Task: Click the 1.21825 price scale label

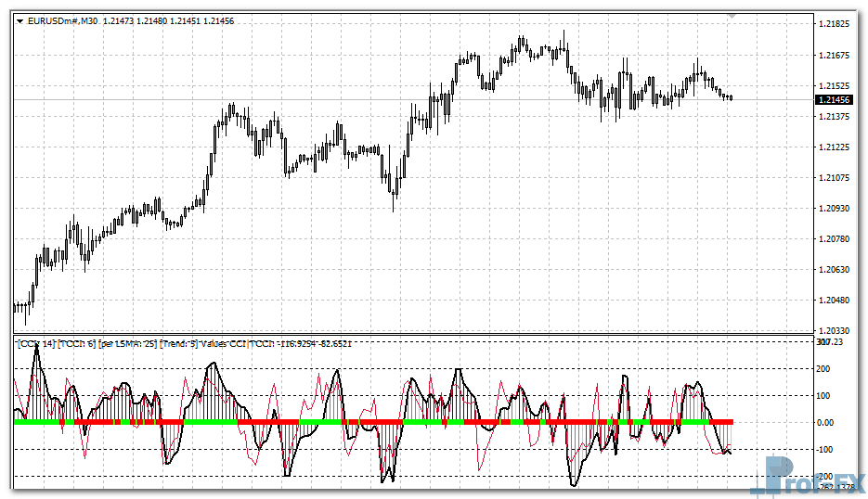Action: (835, 24)
